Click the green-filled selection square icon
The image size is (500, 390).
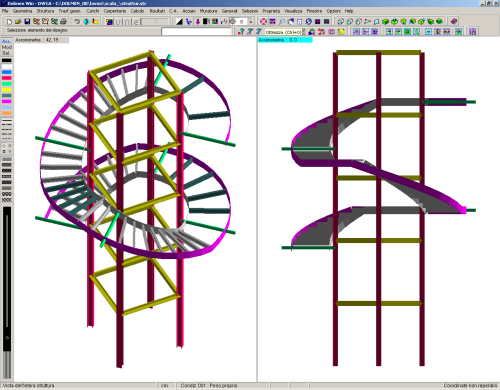coord(407,32)
